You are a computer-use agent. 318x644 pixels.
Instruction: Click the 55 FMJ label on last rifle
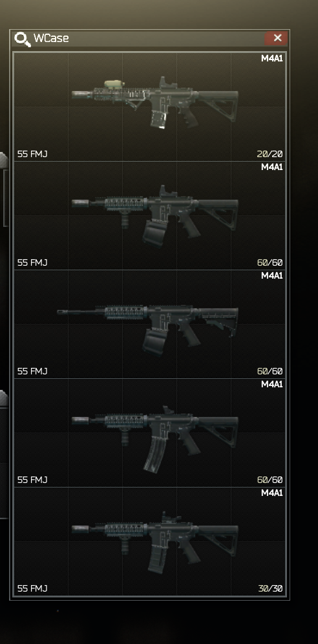tap(32, 588)
